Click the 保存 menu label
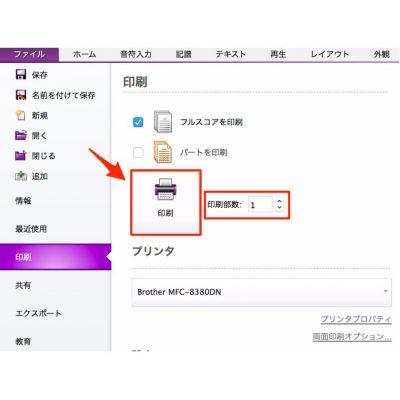The width and height of the screenshot is (400, 400). (40, 75)
